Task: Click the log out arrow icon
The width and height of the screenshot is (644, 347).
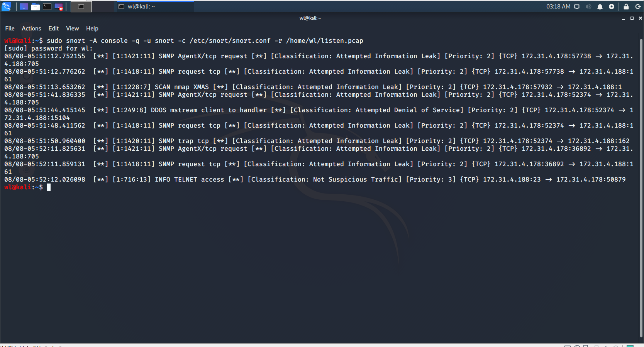Action: click(638, 7)
